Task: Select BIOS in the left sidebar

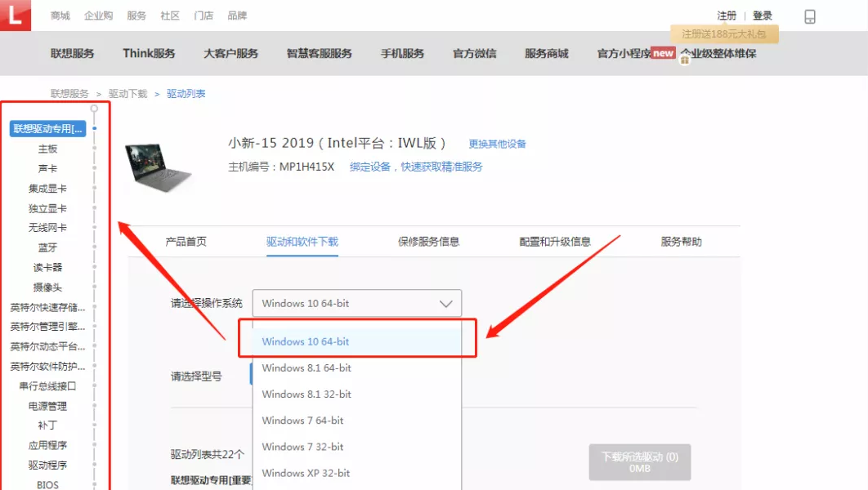Action: coord(47,484)
